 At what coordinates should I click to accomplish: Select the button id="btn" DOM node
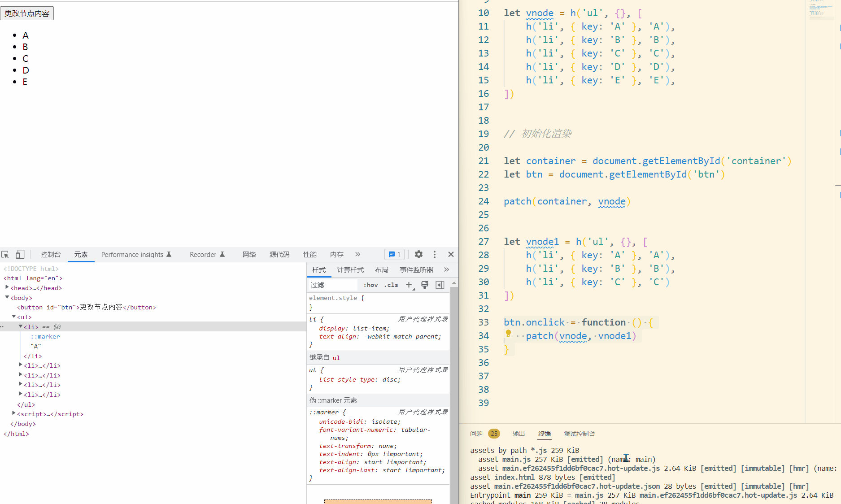87,307
